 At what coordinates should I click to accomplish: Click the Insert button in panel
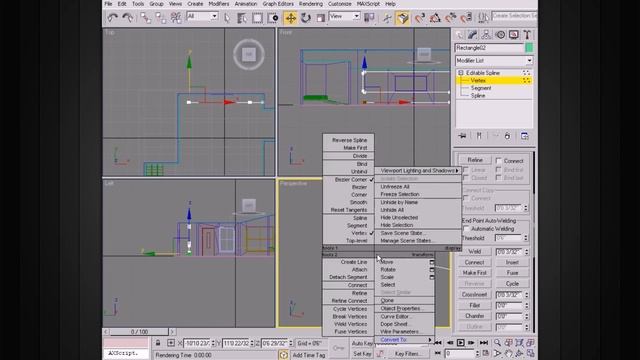[x=512, y=262]
